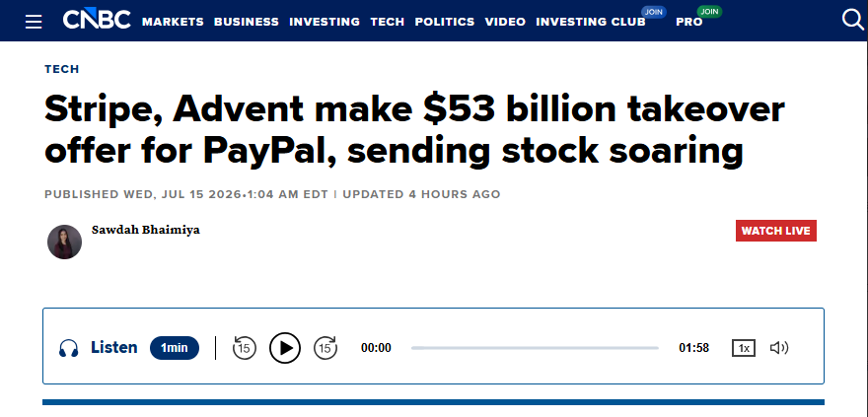Open the search magnifier icon

[852, 20]
